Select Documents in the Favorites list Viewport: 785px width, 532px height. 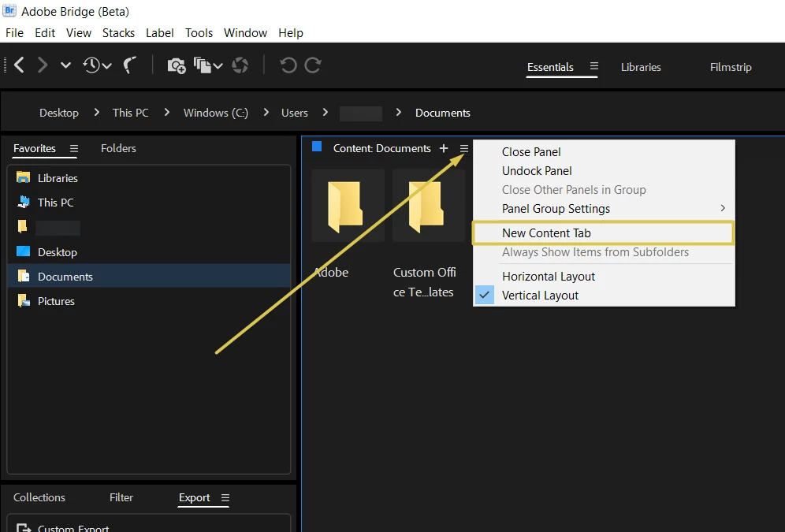tap(149, 277)
